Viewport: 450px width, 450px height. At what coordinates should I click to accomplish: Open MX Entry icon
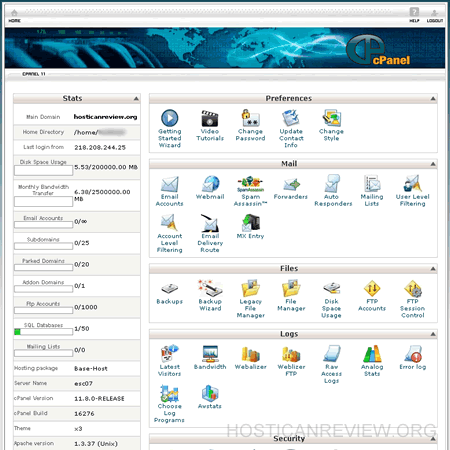tap(250, 223)
